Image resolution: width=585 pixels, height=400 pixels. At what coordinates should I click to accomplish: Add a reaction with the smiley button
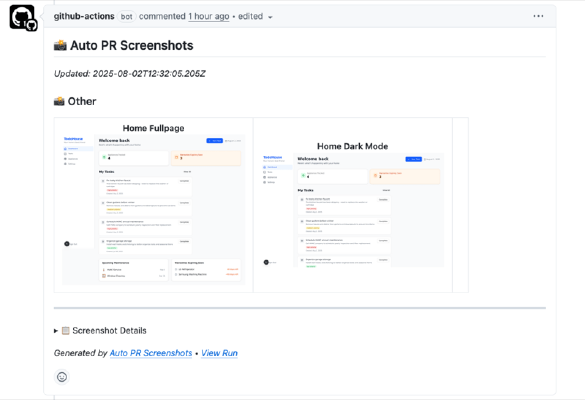tap(62, 377)
